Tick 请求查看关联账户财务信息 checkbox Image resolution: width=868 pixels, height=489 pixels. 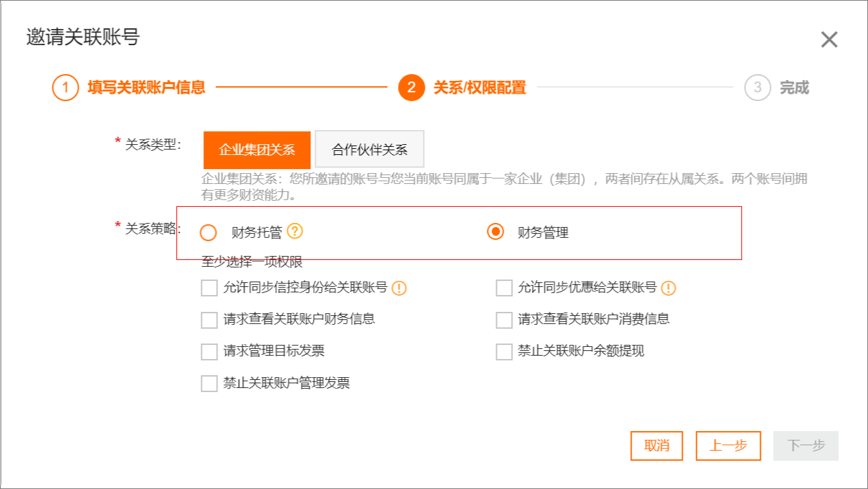click(x=209, y=320)
